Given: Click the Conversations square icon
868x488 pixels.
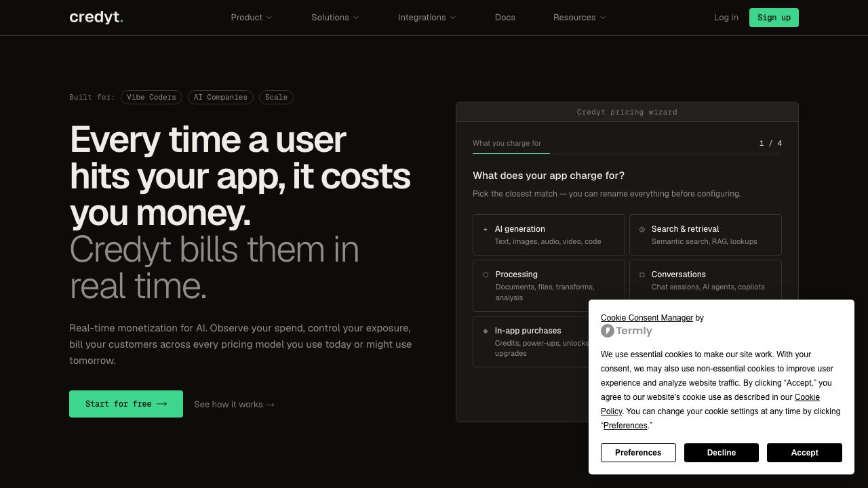Looking at the screenshot, I should pos(642,274).
